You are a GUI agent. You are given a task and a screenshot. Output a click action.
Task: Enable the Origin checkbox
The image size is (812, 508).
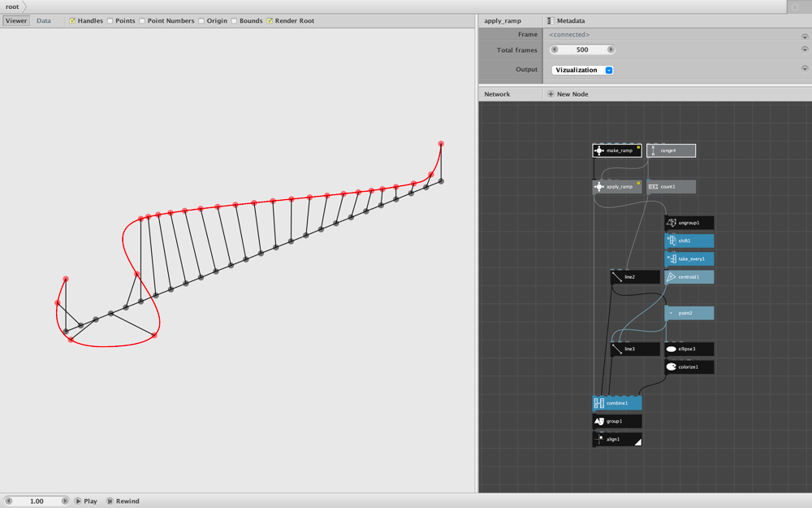(201, 21)
